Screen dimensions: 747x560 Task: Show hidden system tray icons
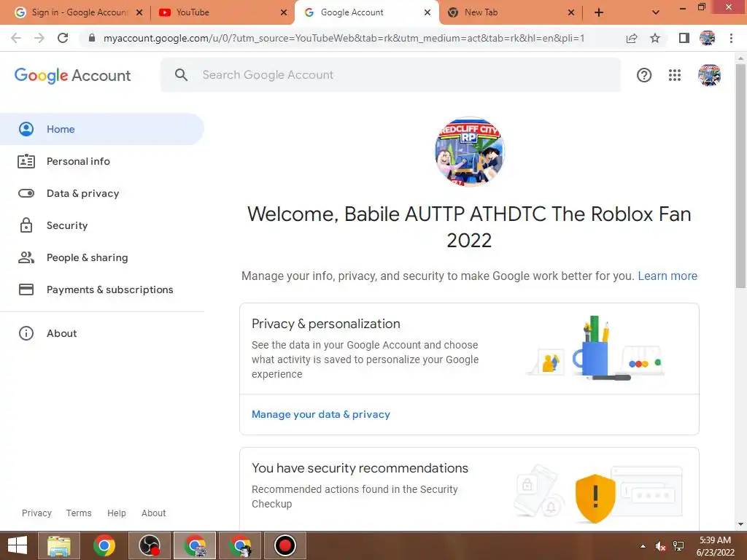643,546
